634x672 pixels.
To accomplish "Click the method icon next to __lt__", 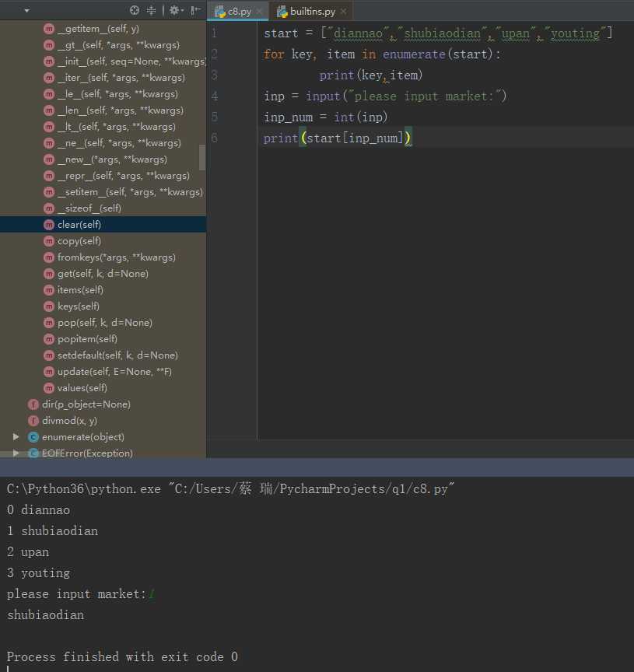I will pos(49,127).
